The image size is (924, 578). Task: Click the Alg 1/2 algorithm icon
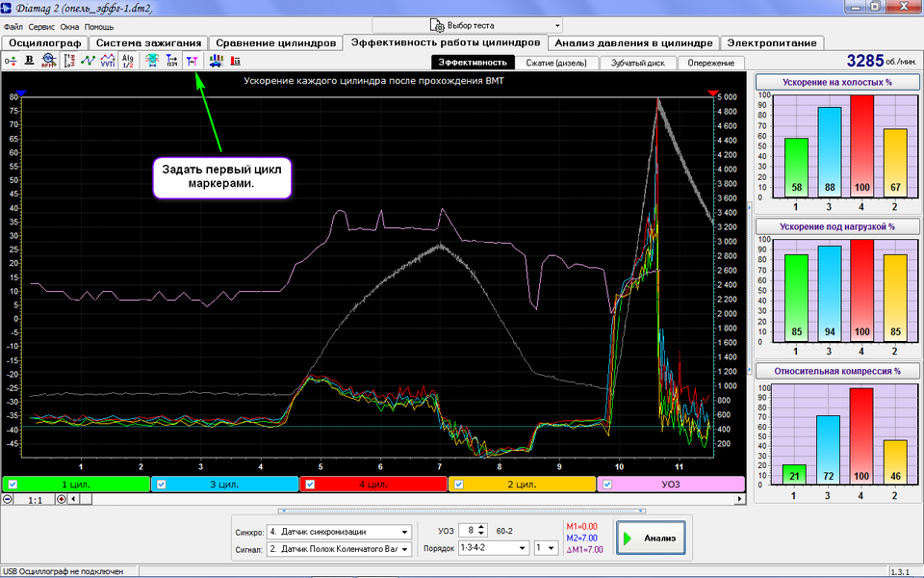tap(128, 60)
